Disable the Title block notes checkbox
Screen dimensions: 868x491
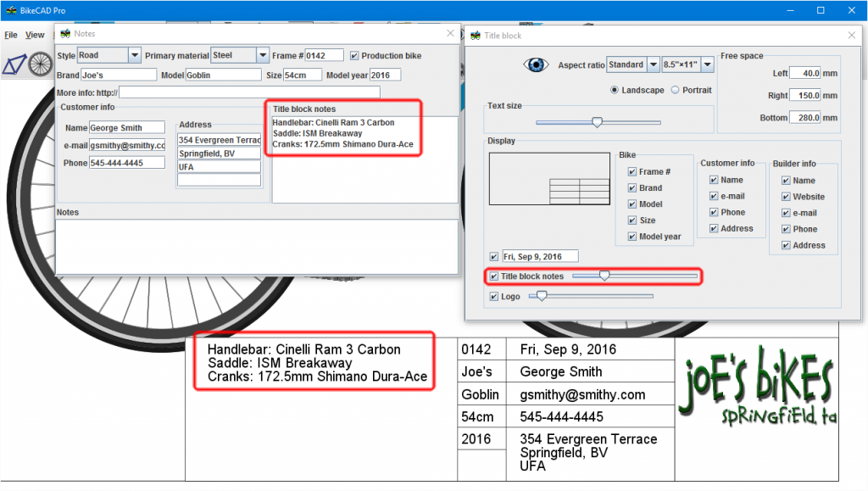pos(494,276)
